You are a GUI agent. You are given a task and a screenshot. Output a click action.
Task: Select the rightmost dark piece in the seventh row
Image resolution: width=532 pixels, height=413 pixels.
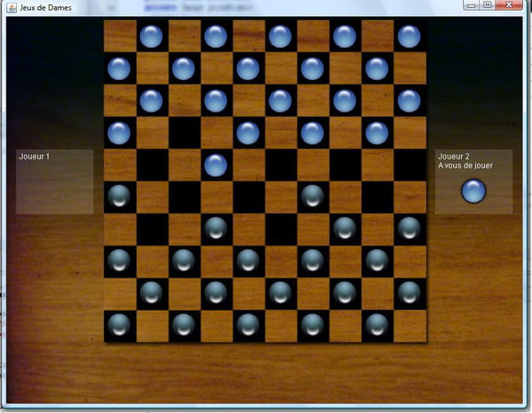[409, 229]
